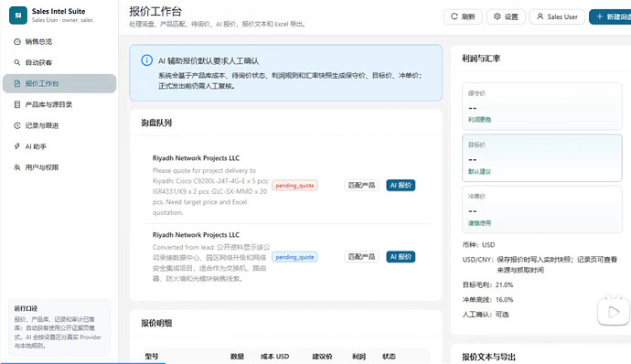Viewport: 631px width, 364px height.
Task: Click the 销售总览 clock icon
Action: [16, 41]
